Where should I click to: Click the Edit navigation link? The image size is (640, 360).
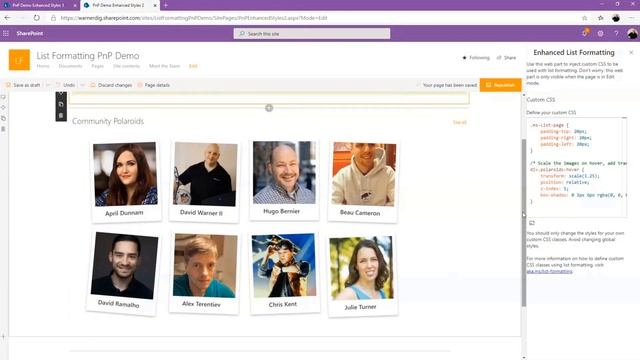coord(193,66)
